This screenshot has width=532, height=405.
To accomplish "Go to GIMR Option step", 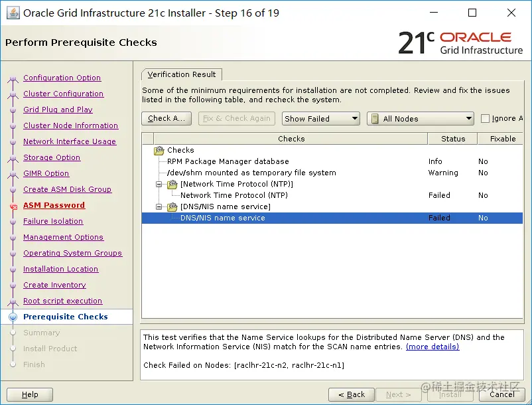I will [46, 173].
